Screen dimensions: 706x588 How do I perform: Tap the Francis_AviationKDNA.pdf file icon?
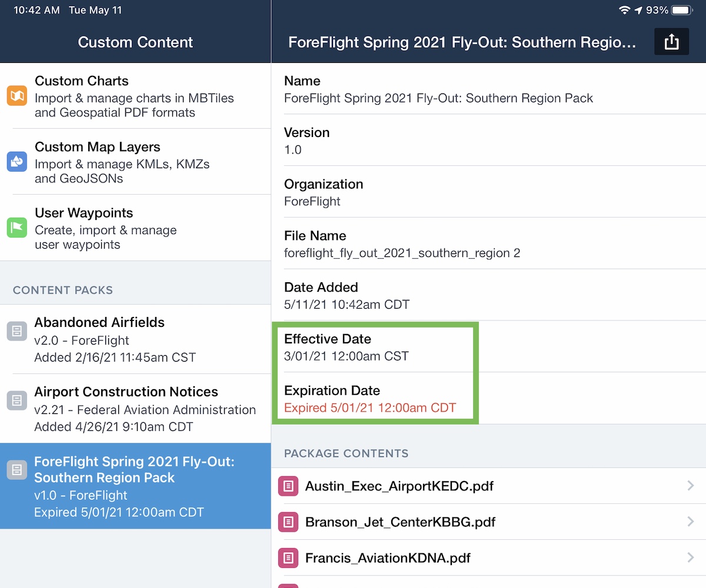coord(288,558)
